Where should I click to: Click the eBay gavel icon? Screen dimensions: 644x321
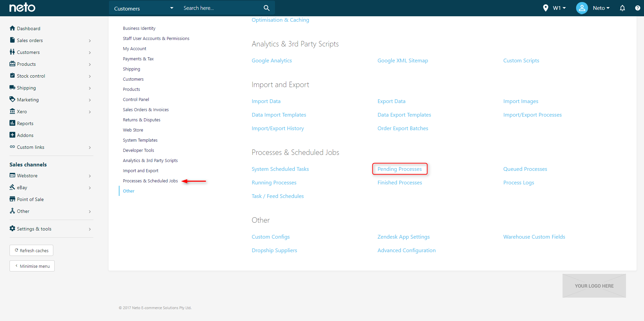[x=13, y=187]
